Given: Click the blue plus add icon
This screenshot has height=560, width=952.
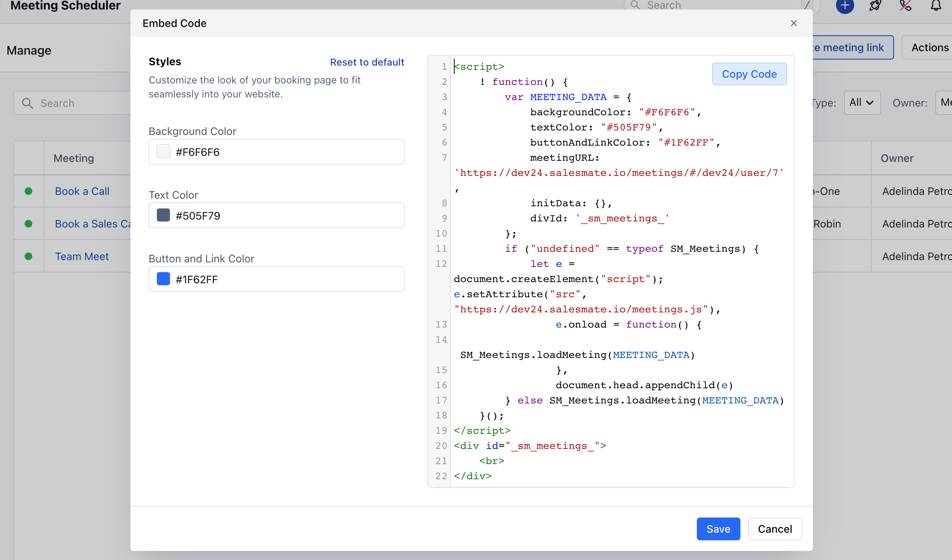Looking at the screenshot, I should 845,5.
